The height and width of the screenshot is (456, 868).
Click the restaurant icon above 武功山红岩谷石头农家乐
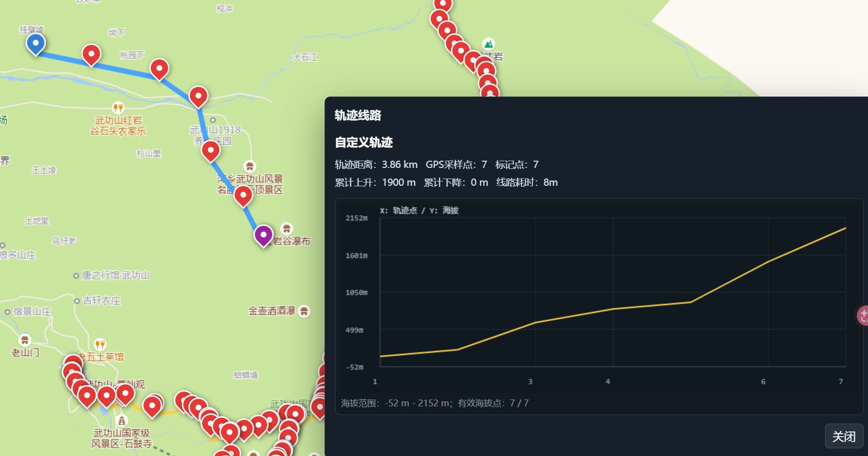118,108
